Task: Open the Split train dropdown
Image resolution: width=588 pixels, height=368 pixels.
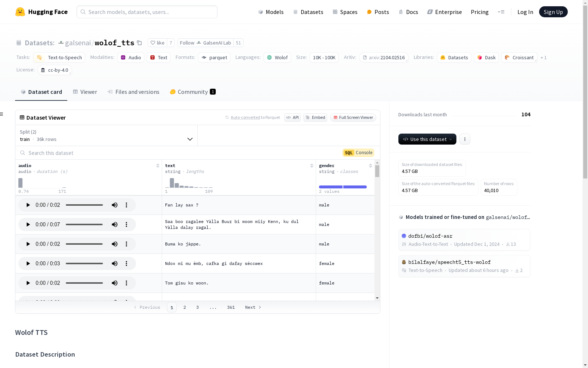Action: 106,135
